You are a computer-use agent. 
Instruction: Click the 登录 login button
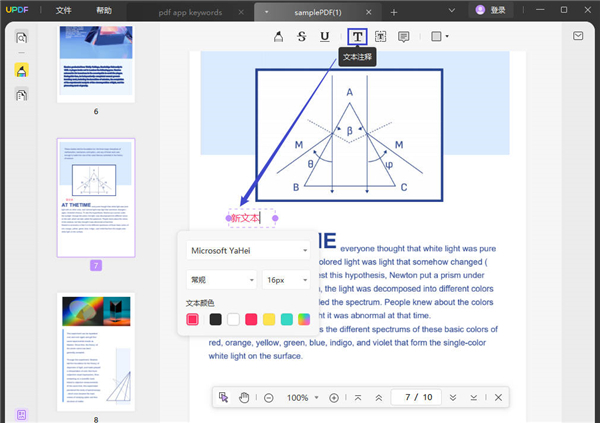[490, 10]
